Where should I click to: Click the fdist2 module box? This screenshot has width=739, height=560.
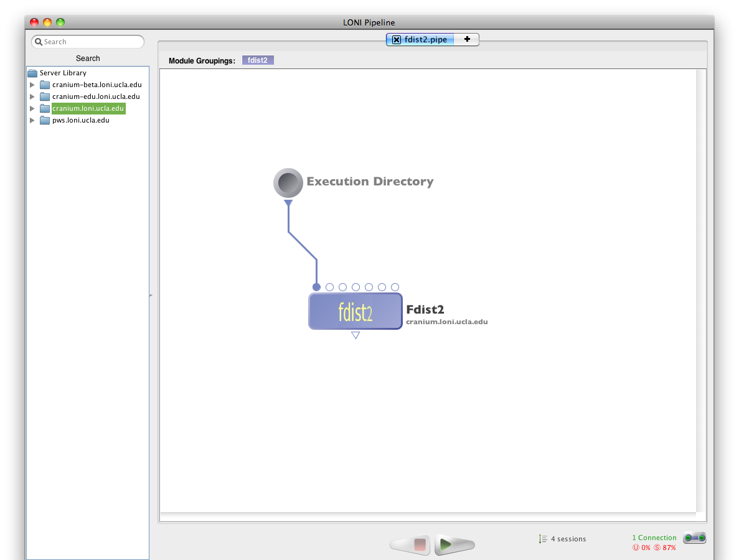coord(355,311)
